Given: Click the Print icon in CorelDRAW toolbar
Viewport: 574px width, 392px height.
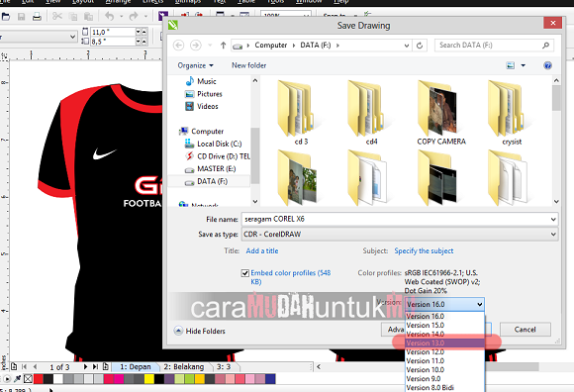Looking at the screenshot, I should pyautogui.click(x=37, y=17).
